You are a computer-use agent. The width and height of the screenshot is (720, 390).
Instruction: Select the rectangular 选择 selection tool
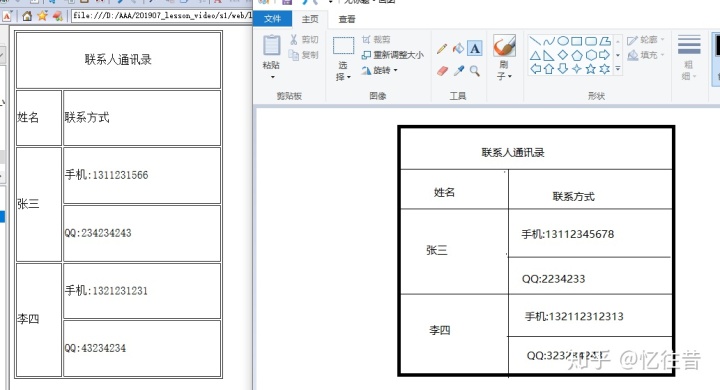point(343,46)
